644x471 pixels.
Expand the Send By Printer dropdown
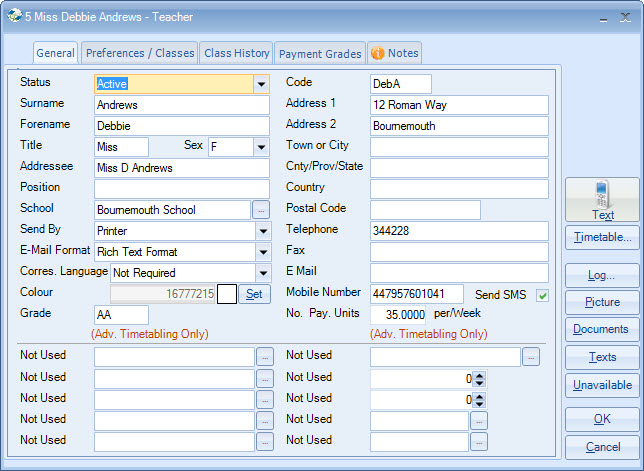click(261, 231)
